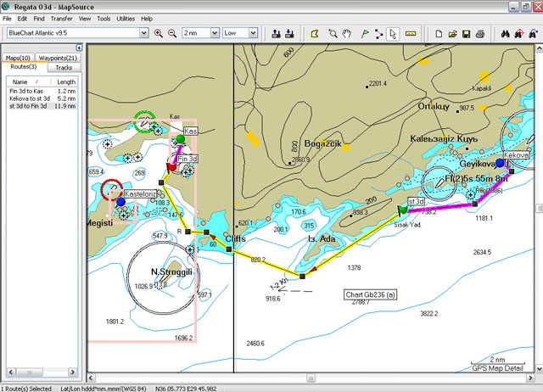Viewport: 543px width, 392px height.
Task: Open the Tools menu
Action: point(104,19)
